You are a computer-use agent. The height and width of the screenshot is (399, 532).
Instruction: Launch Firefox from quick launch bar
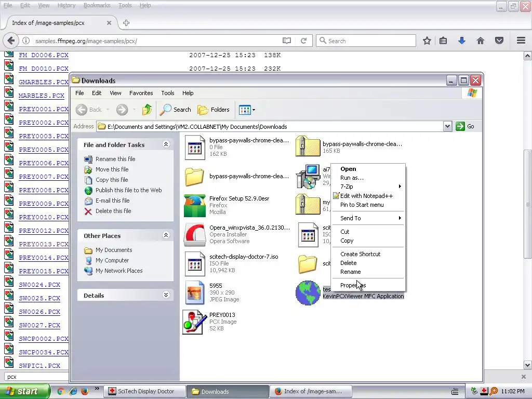(x=85, y=391)
